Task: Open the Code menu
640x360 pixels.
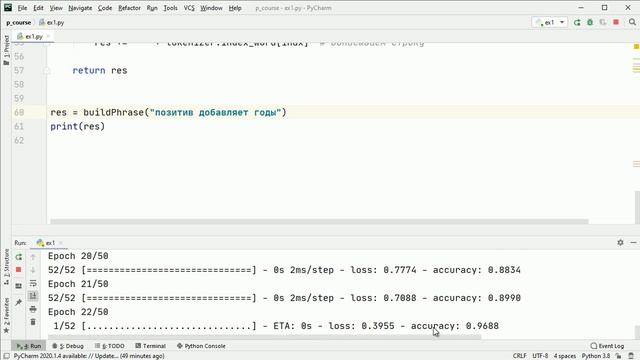Action: 105,8
